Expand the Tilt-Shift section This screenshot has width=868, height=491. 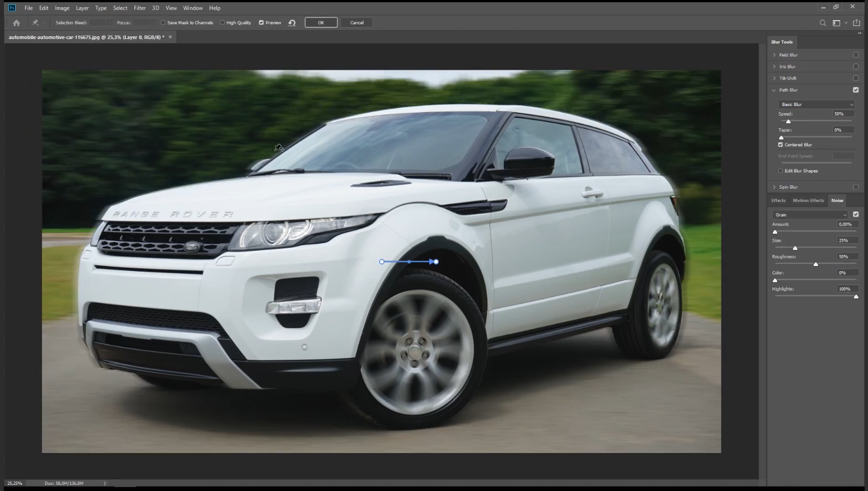click(x=774, y=78)
